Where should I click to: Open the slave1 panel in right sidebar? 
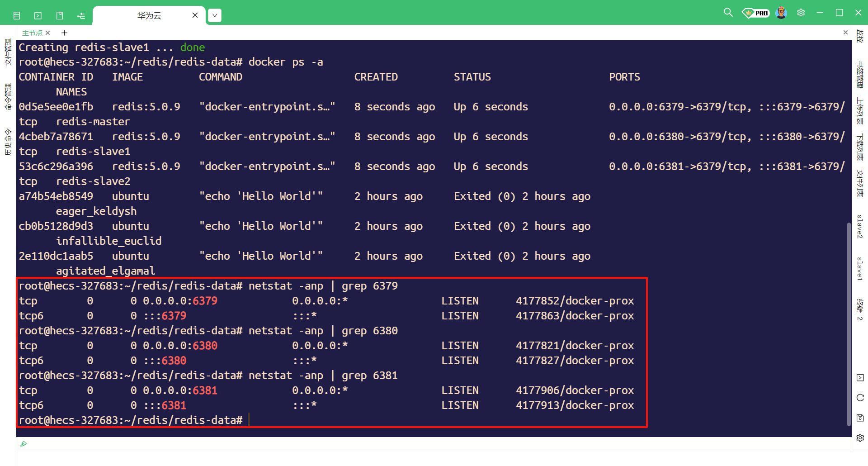[860, 269]
